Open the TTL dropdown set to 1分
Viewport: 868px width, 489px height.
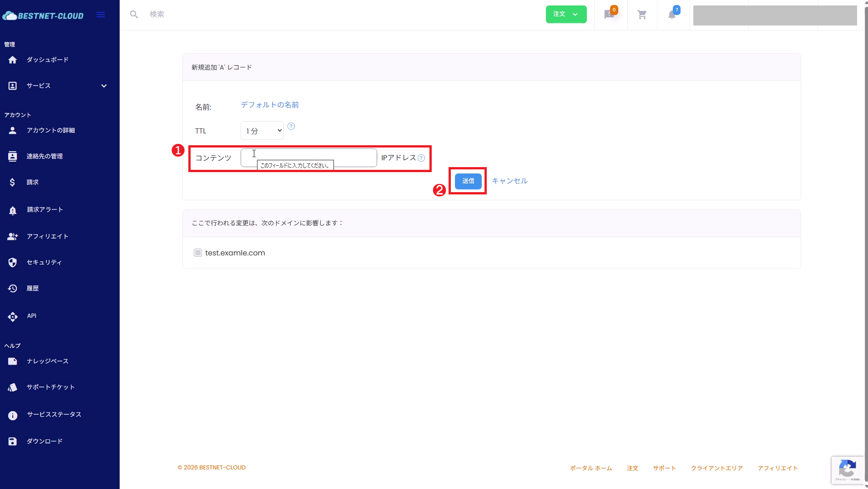point(262,130)
